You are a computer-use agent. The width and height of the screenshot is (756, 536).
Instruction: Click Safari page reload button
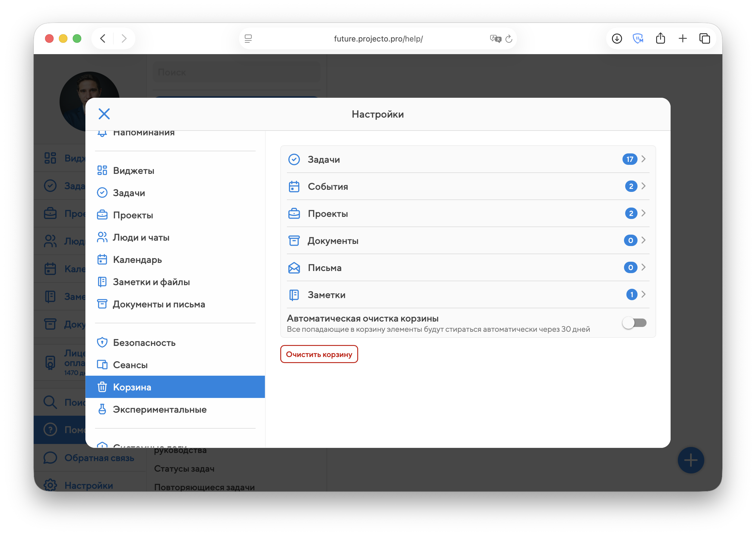click(509, 39)
